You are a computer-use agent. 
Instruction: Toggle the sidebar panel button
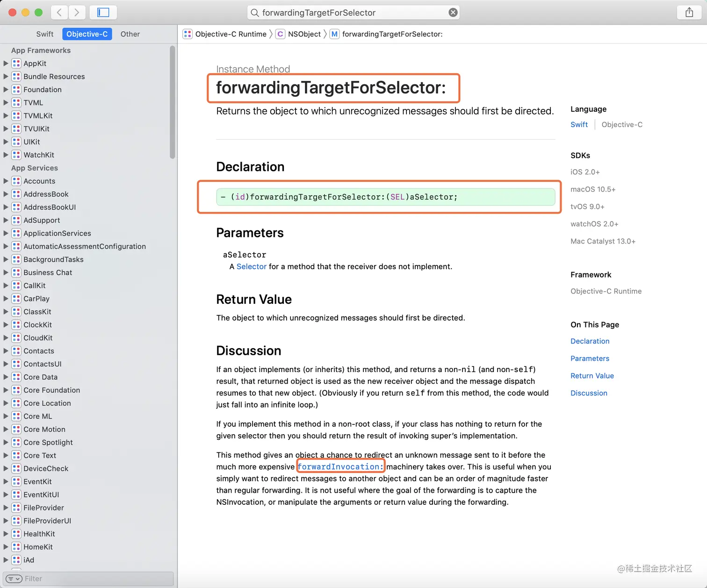[x=103, y=13]
